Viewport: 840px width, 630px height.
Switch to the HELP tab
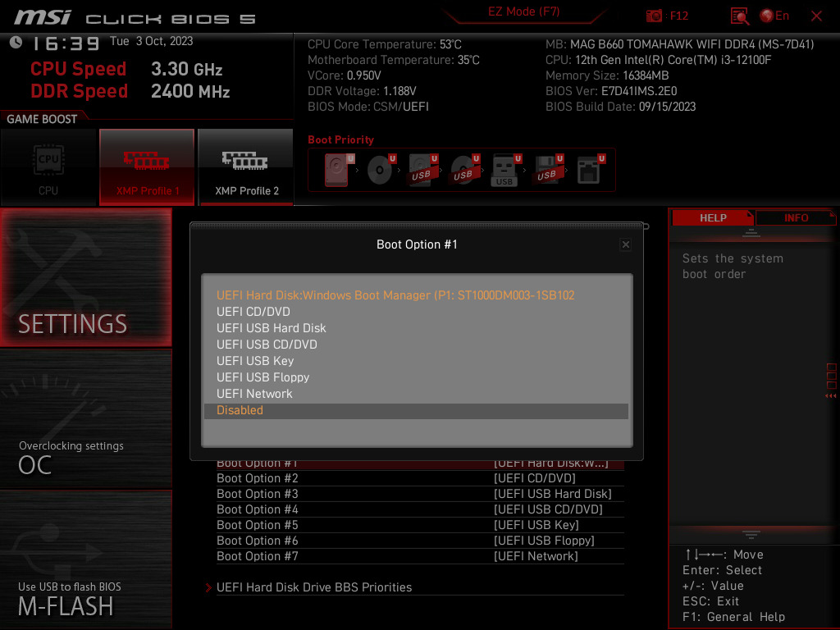click(x=713, y=218)
